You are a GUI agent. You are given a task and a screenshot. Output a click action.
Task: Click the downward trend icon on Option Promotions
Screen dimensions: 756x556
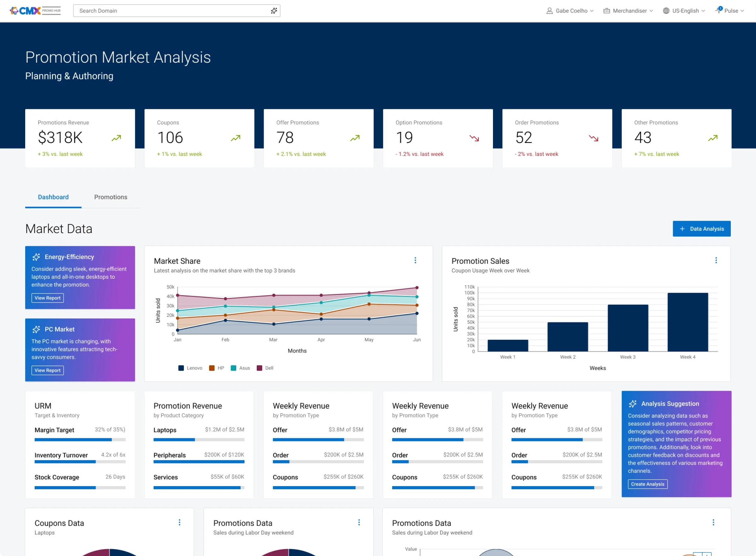[474, 138]
